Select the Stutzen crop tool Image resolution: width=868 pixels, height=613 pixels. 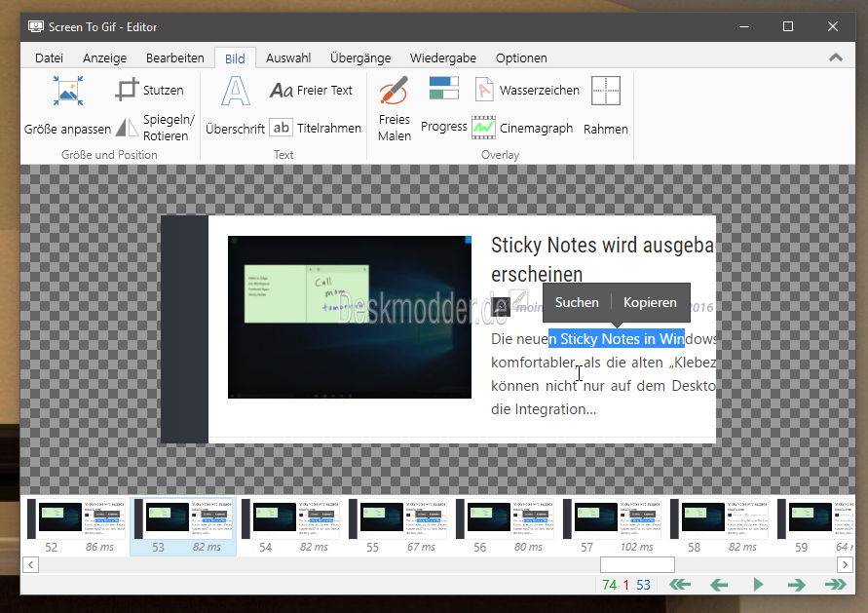click(149, 90)
